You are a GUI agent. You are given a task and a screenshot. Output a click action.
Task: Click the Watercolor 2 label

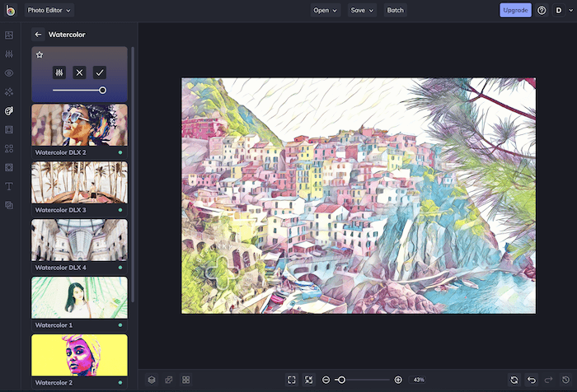coord(54,383)
